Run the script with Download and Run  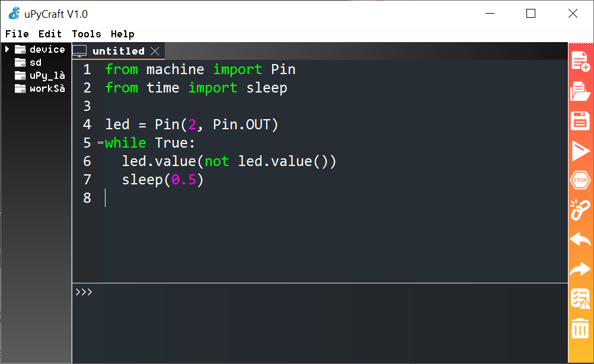(x=580, y=151)
